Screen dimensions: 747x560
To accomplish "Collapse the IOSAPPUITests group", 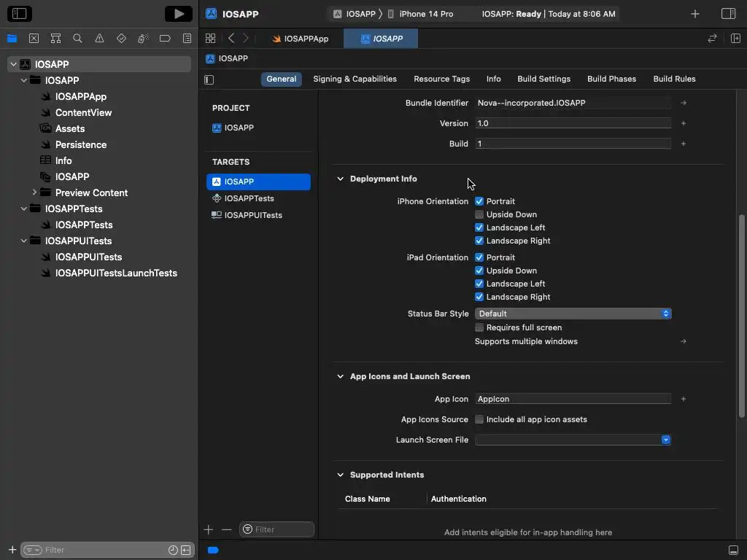I will pyautogui.click(x=24, y=241).
